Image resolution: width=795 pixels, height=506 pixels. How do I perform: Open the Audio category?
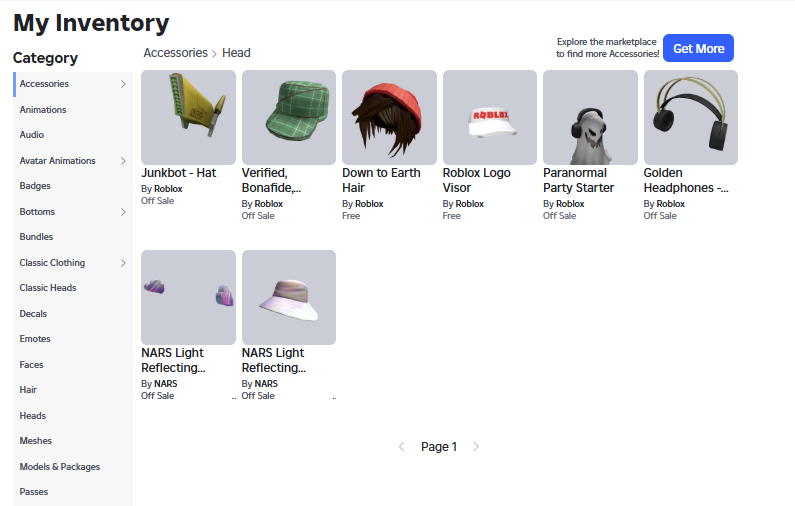73,135
